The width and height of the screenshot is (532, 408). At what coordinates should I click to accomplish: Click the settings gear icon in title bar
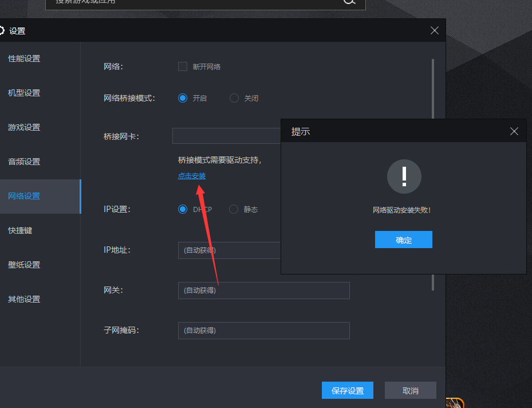click(x=2, y=31)
